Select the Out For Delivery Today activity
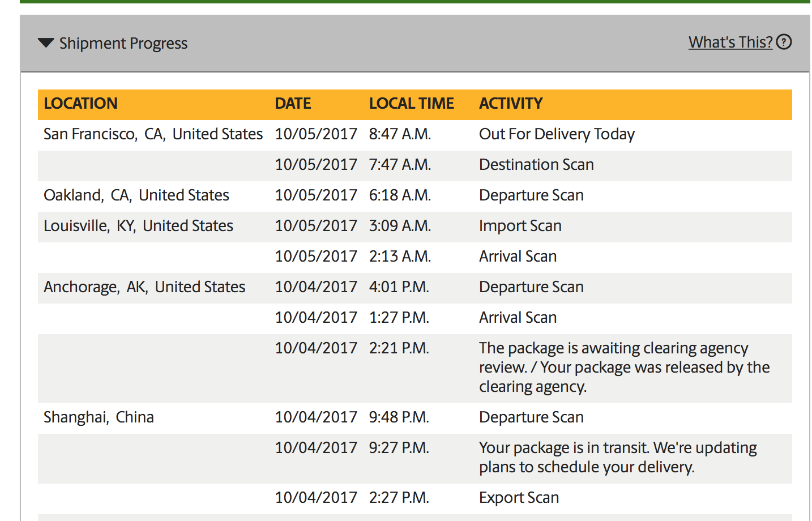 557,134
